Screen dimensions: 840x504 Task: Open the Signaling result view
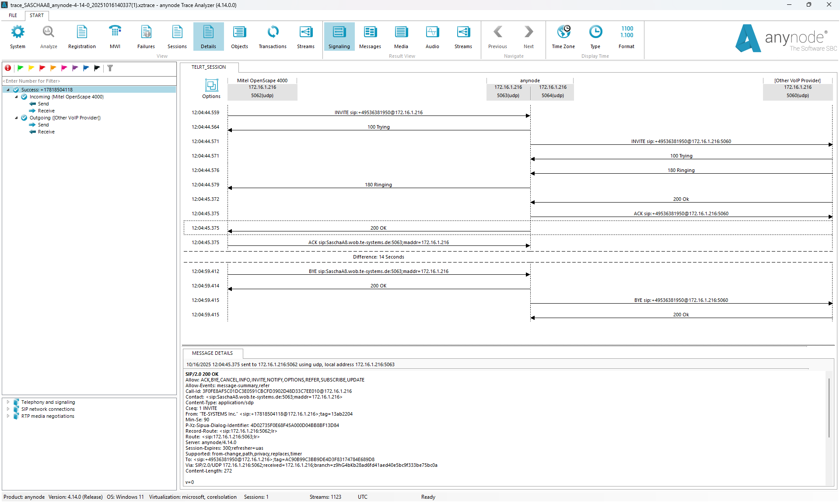point(339,37)
